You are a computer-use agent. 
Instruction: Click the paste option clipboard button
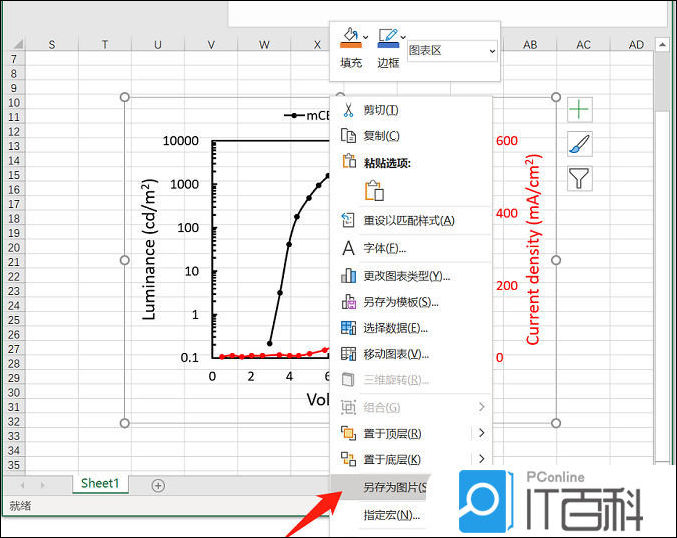coord(374,190)
